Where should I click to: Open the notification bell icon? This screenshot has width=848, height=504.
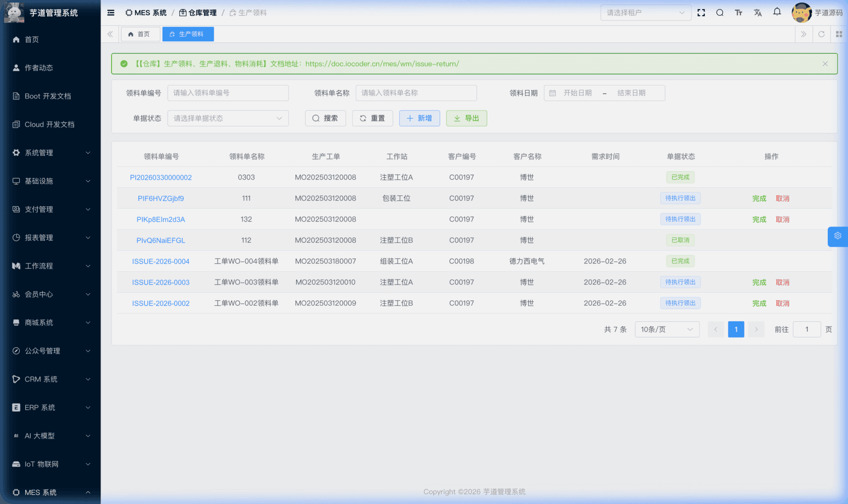[777, 12]
